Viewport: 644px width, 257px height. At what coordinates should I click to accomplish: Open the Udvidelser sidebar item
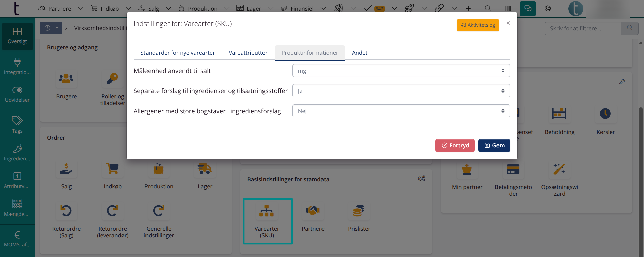click(x=17, y=94)
